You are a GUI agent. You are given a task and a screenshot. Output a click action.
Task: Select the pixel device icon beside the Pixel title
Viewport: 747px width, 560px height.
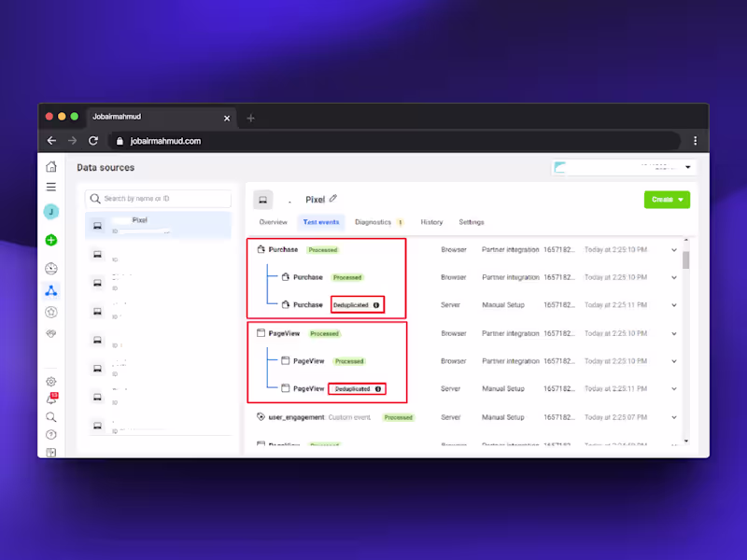(x=263, y=200)
